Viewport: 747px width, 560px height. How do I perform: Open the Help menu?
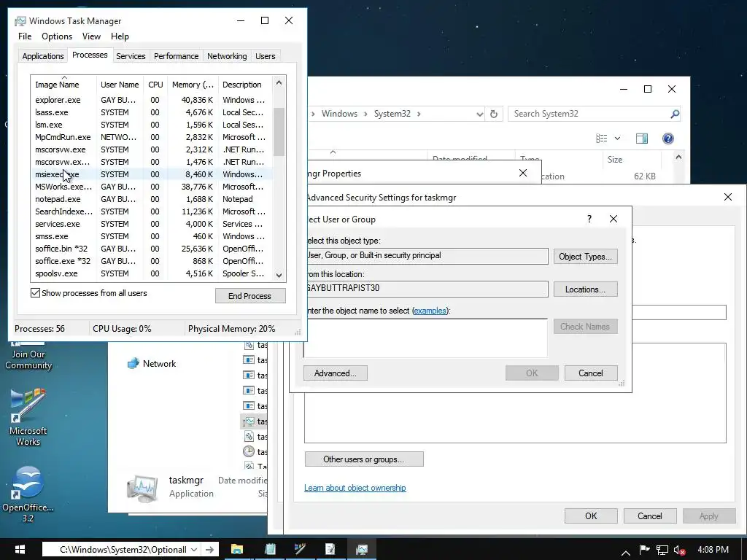tap(120, 36)
